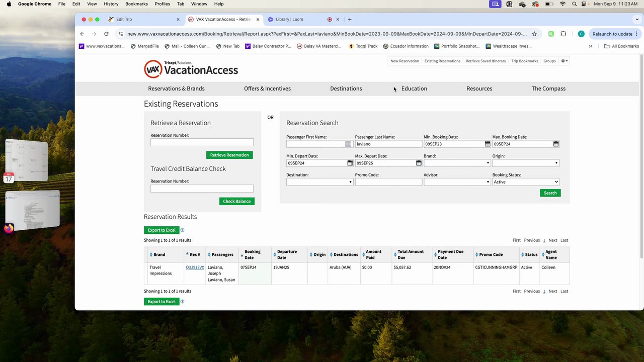Image resolution: width=644 pixels, height=362 pixels.
Task: Click help icon beside bottom Export to Excel
Action: [182, 302]
